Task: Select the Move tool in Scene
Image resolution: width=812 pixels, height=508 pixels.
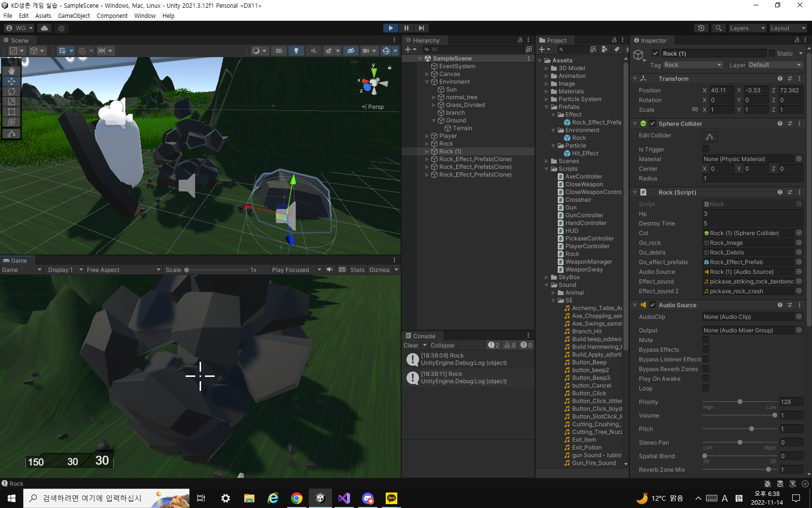Action: click(x=12, y=81)
